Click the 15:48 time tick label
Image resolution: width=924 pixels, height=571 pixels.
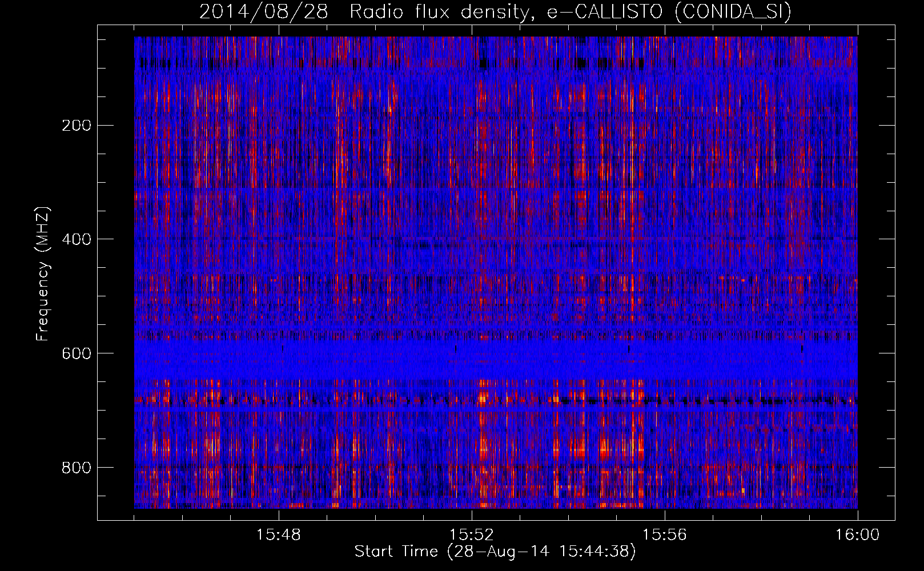(x=279, y=535)
